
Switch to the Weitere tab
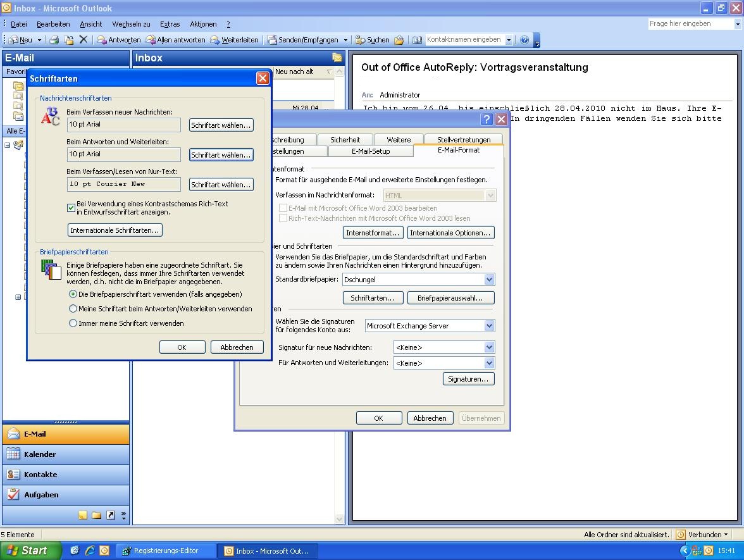coord(399,139)
